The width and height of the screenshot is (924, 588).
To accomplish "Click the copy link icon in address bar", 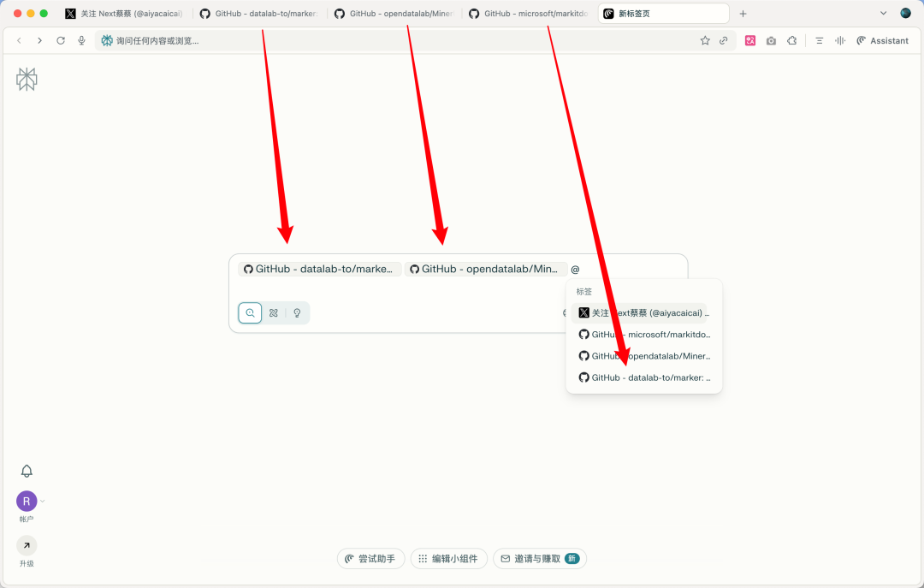I will pos(723,40).
